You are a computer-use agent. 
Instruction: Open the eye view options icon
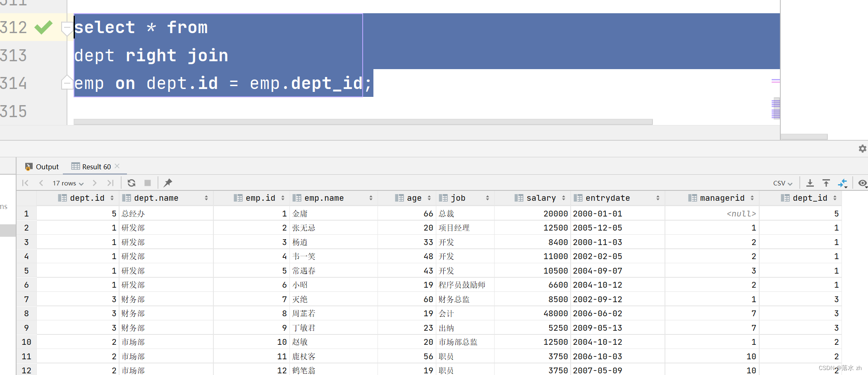[862, 183]
